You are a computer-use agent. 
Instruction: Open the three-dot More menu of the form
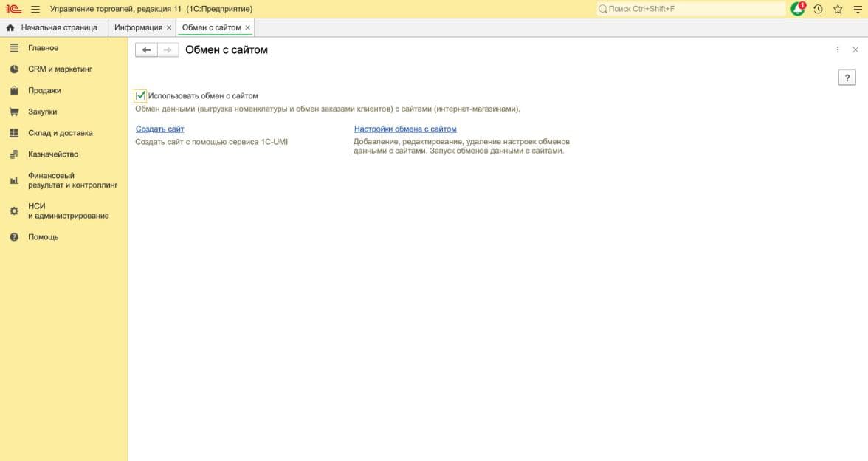pyautogui.click(x=838, y=50)
